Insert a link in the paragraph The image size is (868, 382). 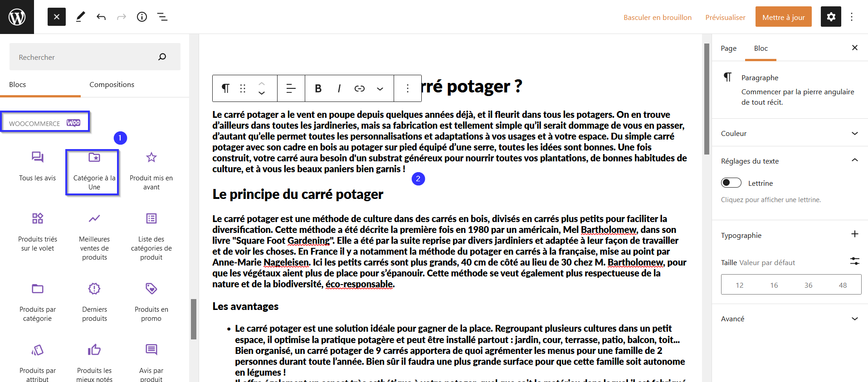coord(360,88)
